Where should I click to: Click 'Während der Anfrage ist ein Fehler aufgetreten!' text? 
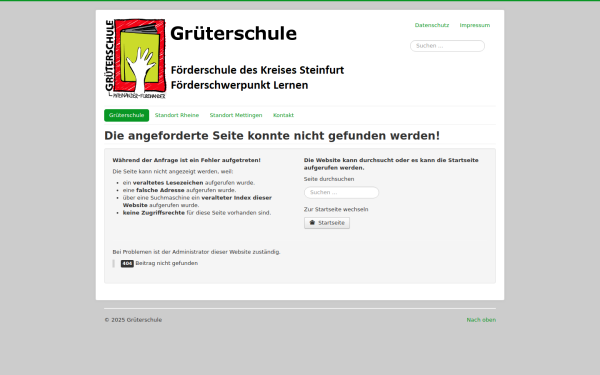coord(186,160)
